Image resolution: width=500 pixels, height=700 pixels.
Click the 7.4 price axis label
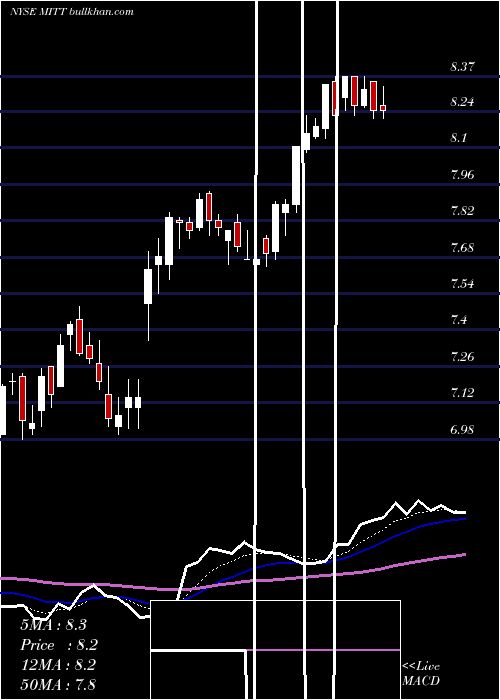(459, 320)
